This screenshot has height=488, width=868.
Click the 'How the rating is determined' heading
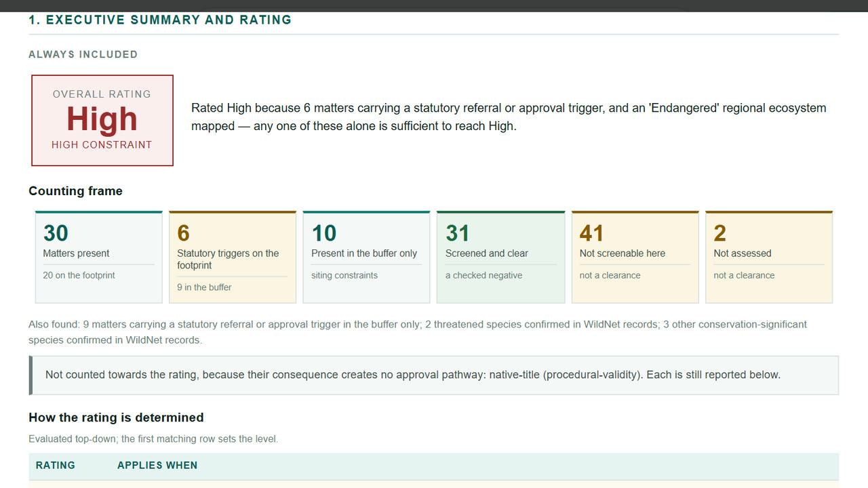click(116, 418)
